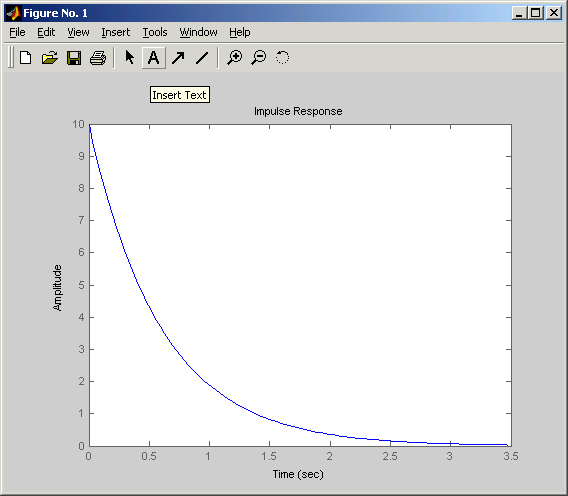Screen dimensions: 568x496
Task: Choose the Insert Line tool
Action: [x=202, y=58]
